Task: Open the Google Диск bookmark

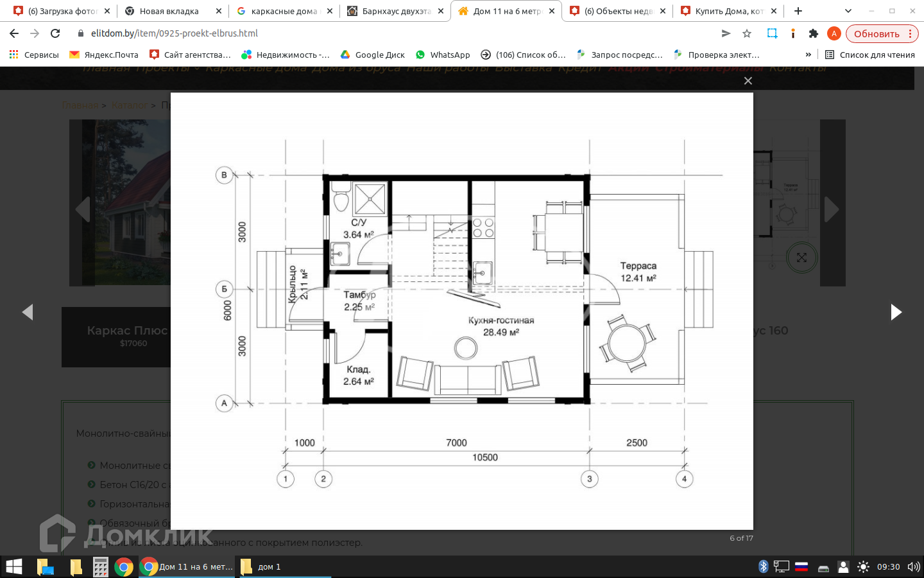Action: point(372,55)
